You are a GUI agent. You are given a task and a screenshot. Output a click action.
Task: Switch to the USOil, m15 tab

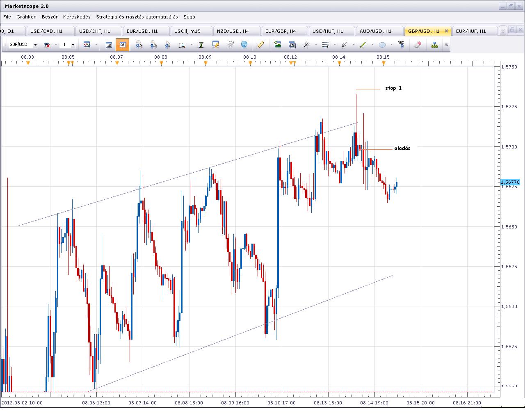191,31
